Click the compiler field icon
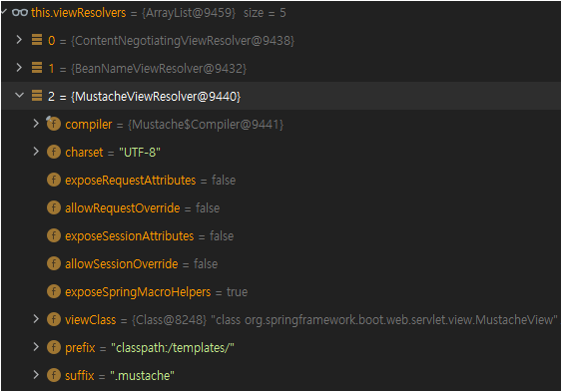Image resolution: width=562 pixels, height=392 pixels. coord(53,124)
